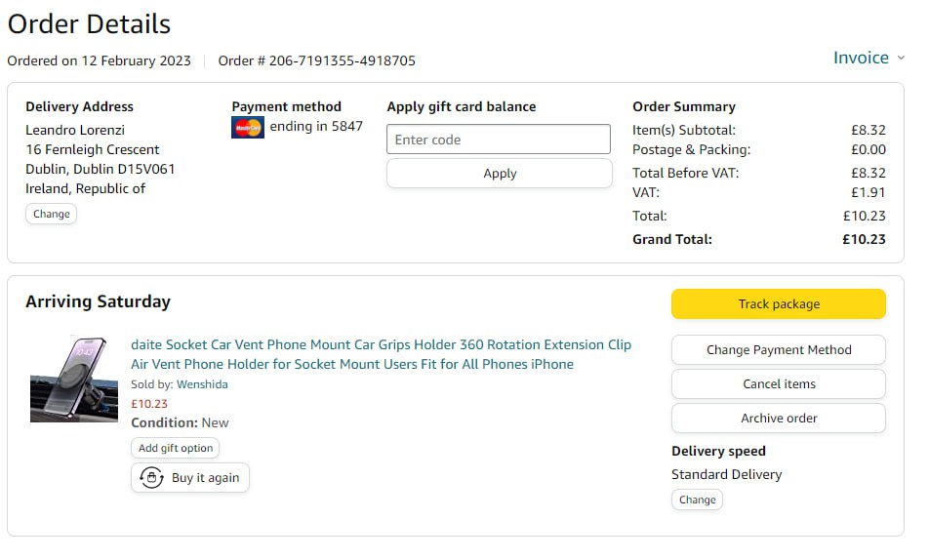Change the Standard Delivery speed

coord(697,500)
